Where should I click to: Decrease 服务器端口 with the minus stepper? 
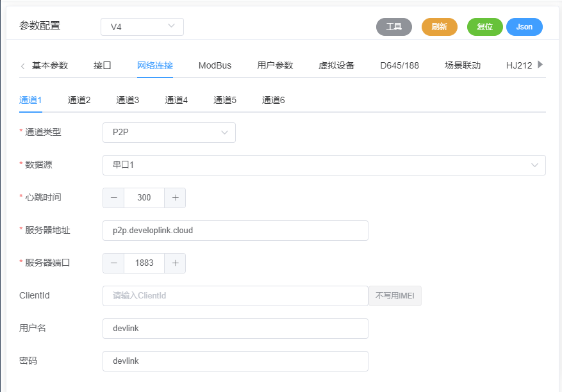(113, 263)
